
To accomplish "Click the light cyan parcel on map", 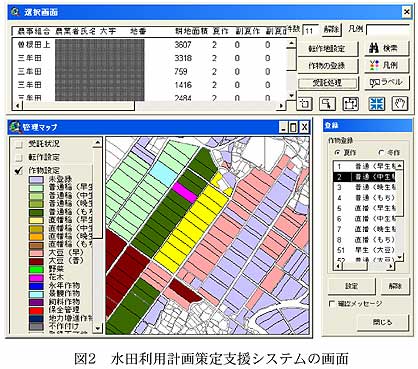I will [163, 174].
